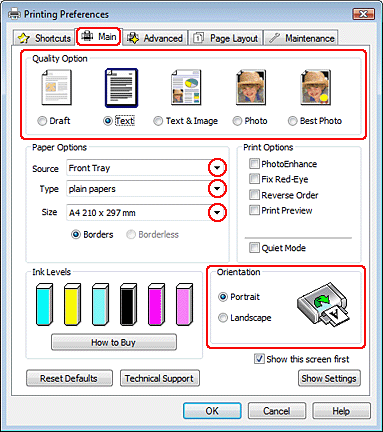The width and height of the screenshot is (383, 432).
Task: Click the yellow ink cartridge level
Action: 72,304
